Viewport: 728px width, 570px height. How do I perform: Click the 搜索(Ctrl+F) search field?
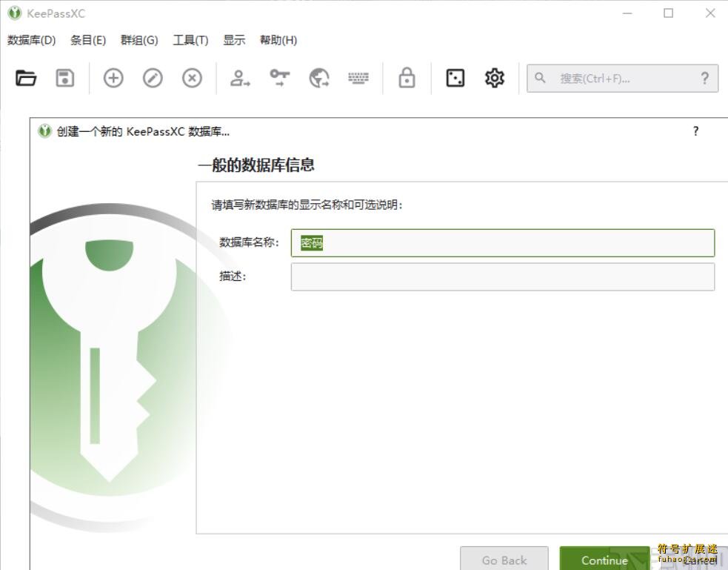622,79
